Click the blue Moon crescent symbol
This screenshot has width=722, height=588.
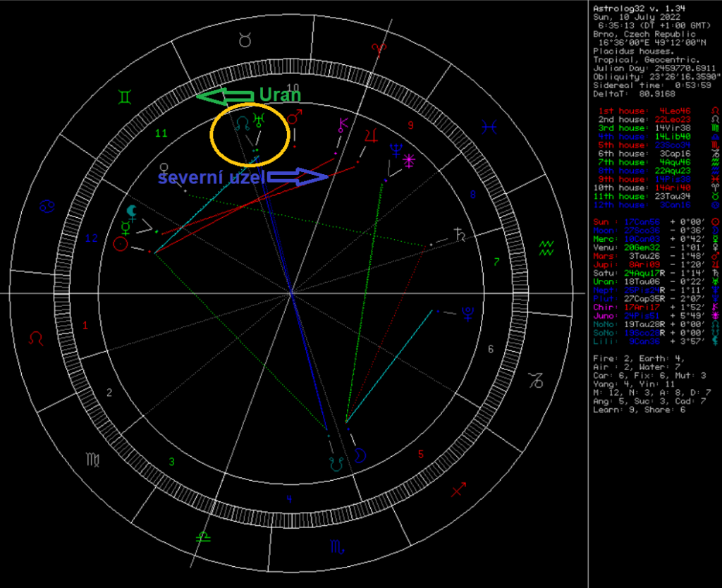tap(360, 456)
